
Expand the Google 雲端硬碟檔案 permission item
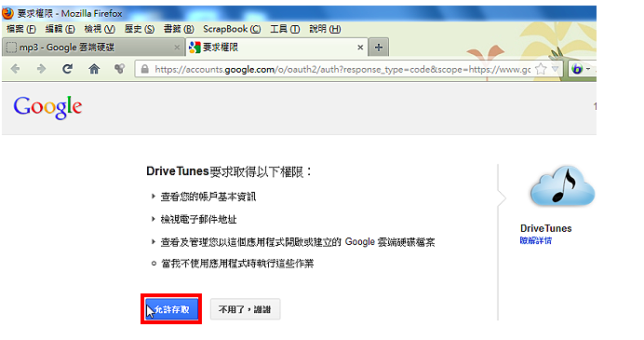(x=293, y=242)
